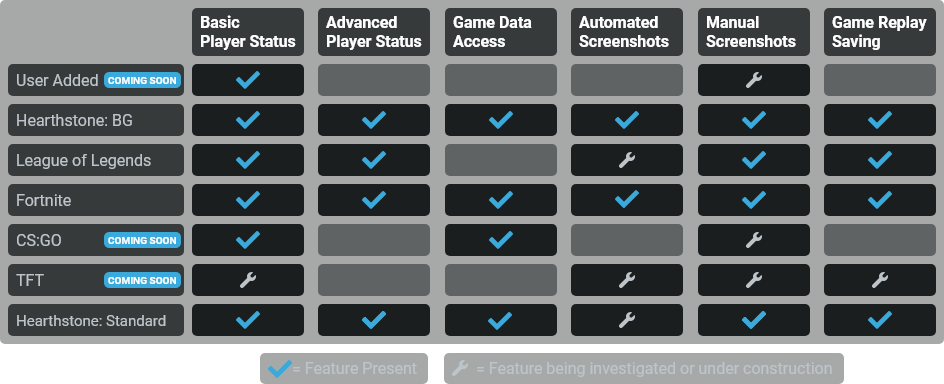Click the League of Legends Automated Screenshots wrench
Screen dimensions: 944x384
click(x=627, y=160)
